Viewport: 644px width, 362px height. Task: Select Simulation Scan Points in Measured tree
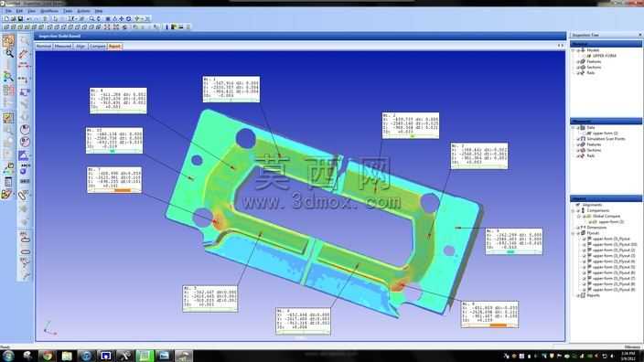(x=606, y=139)
